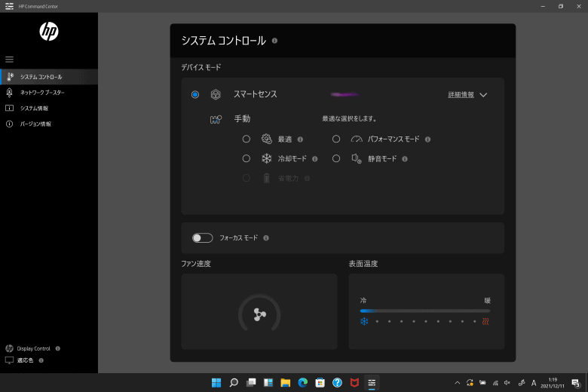Click info icon next to 適応色
Image resolution: width=588 pixels, height=392 pixels.
click(x=41, y=360)
